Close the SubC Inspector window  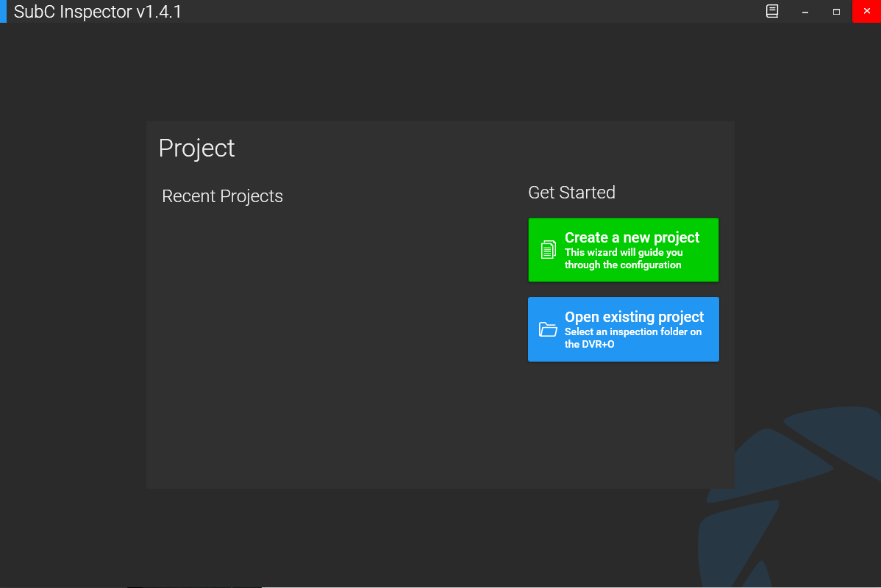(866, 12)
